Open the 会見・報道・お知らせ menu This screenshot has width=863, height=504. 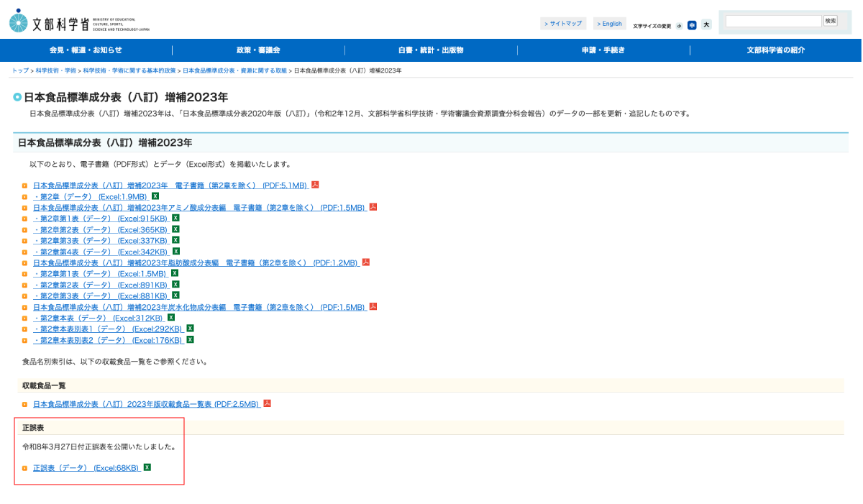(x=86, y=50)
